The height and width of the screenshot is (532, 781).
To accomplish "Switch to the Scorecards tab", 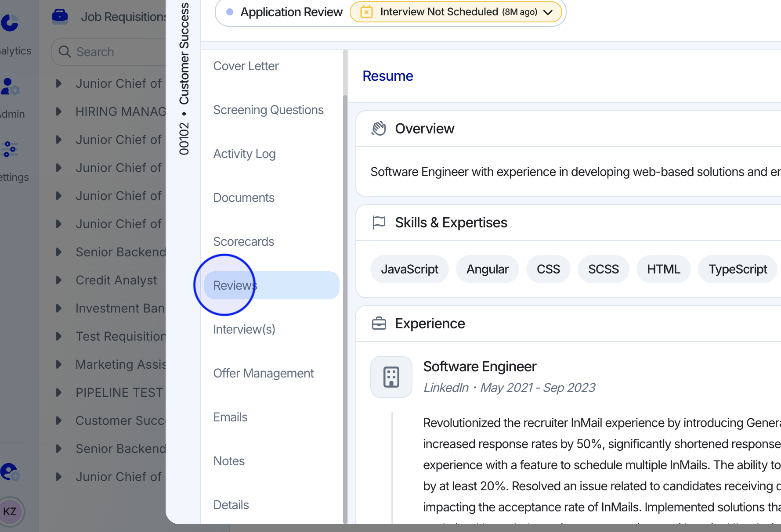I will click(243, 241).
